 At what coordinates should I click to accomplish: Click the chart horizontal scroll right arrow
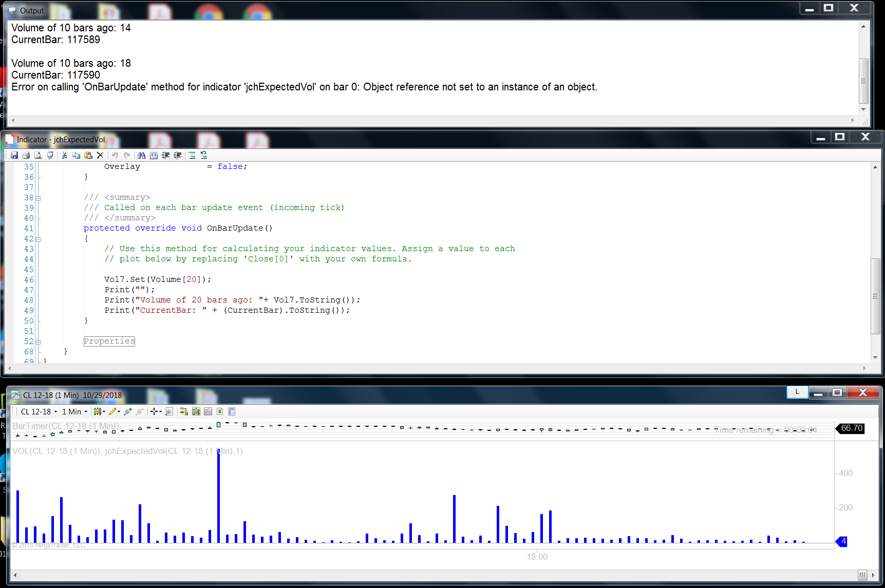pos(874,575)
